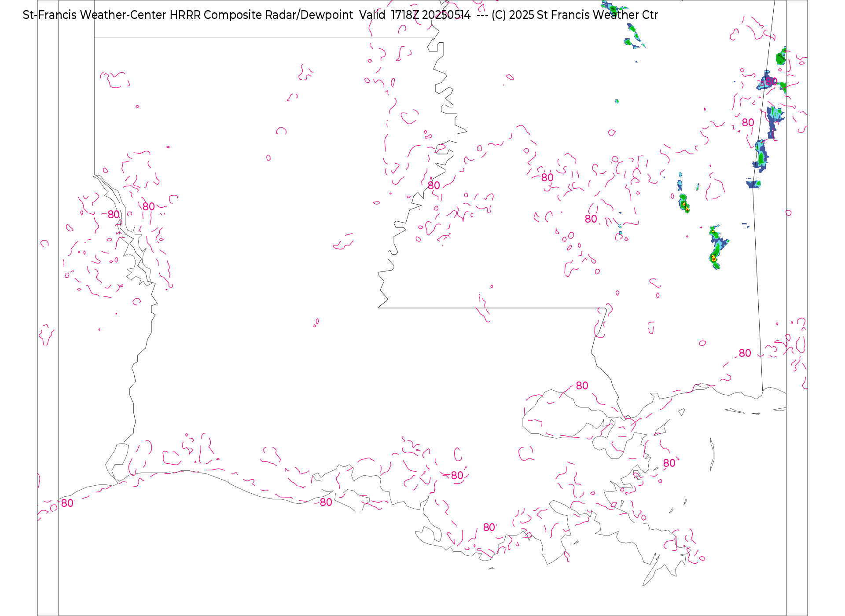Image resolution: width=845 pixels, height=616 pixels.
Task: Click the 80 dewpoint label on Lake Pontchartrain's north shore
Action: 582,386
